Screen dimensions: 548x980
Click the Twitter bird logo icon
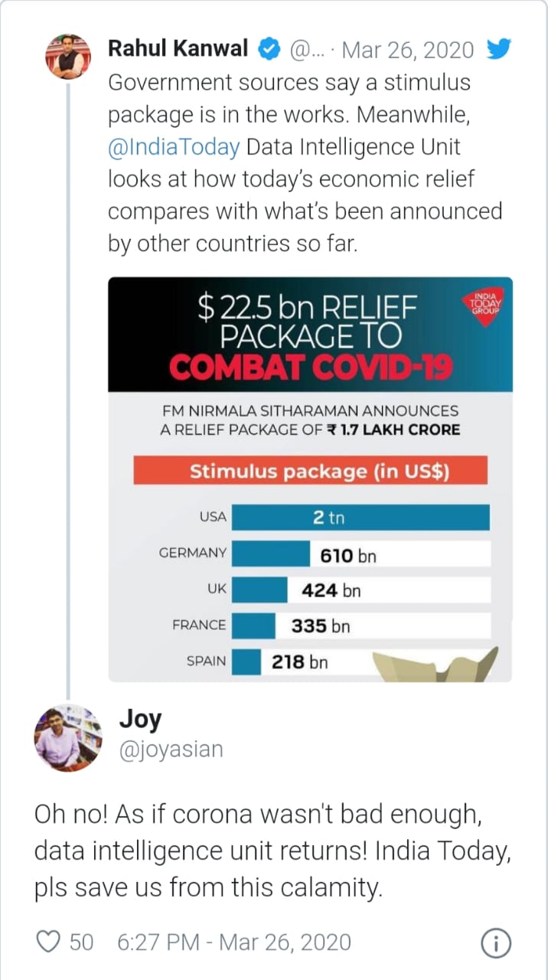tap(499, 50)
